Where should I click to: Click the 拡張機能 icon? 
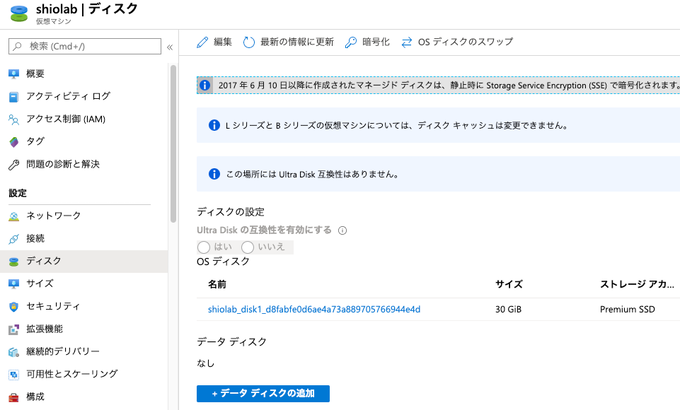coord(14,329)
